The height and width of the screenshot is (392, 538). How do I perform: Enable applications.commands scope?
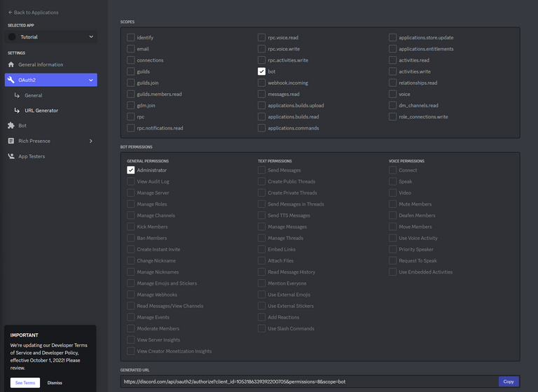[261, 128]
